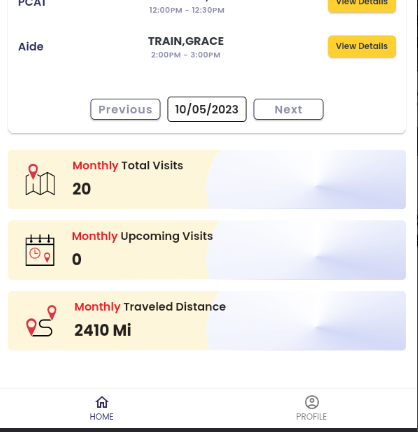Select the TRAIN,GRACE patient name
Screen dimensions: 418x432
(186, 41)
